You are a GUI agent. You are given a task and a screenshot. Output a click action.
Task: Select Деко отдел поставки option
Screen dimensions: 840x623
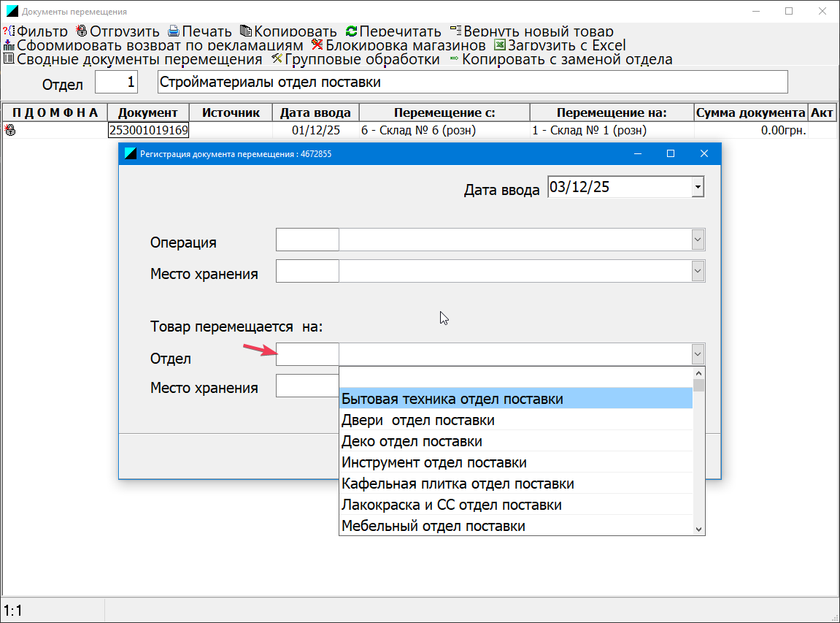516,441
